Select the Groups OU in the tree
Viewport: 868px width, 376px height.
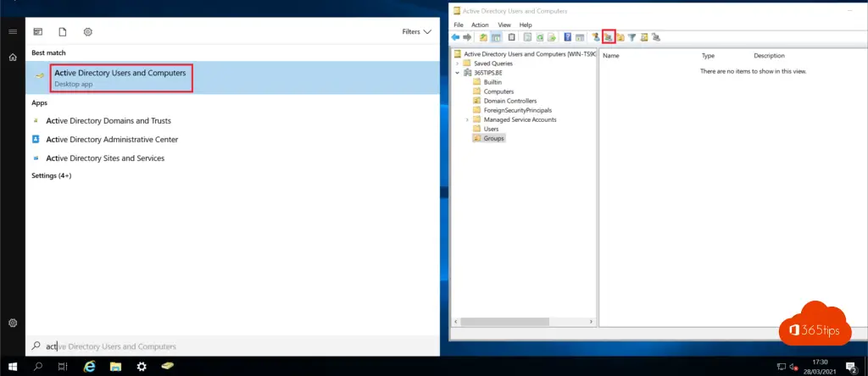click(x=494, y=138)
